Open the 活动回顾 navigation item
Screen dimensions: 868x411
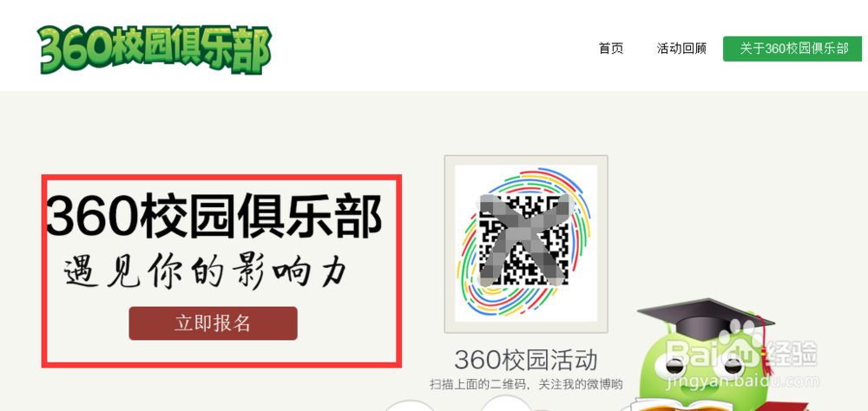681,49
